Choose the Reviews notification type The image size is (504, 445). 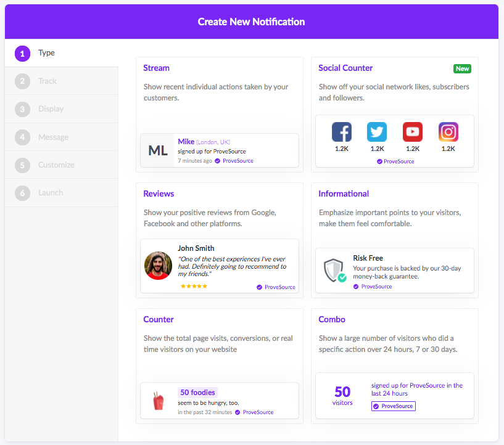click(220, 240)
